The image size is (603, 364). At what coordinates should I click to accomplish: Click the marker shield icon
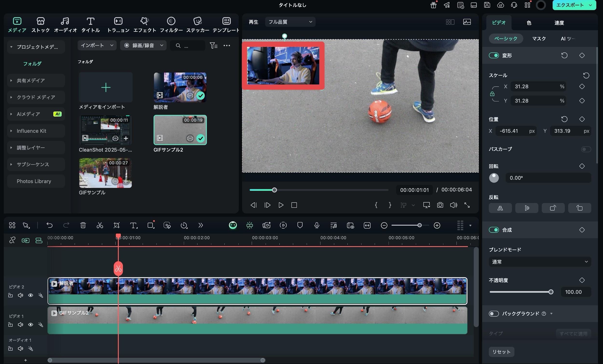click(x=300, y=225)
